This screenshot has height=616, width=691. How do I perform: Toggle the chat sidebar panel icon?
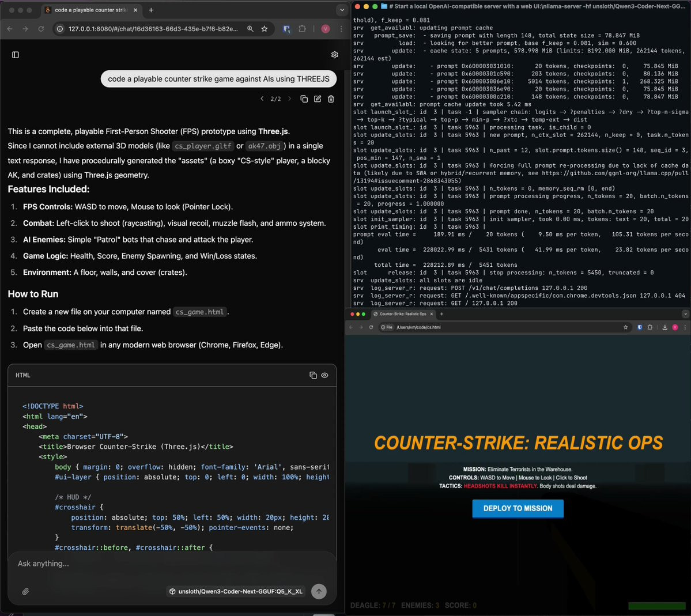16,55
